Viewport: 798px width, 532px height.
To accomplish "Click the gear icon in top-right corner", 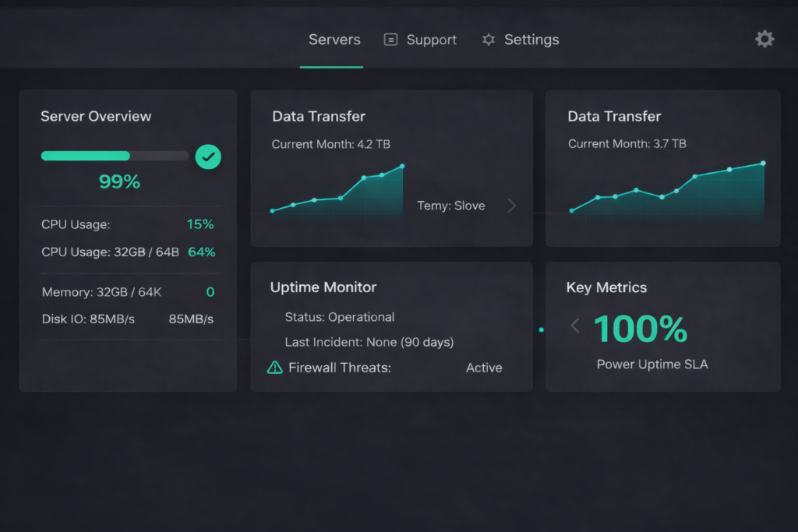I will [x=764, y=39].
